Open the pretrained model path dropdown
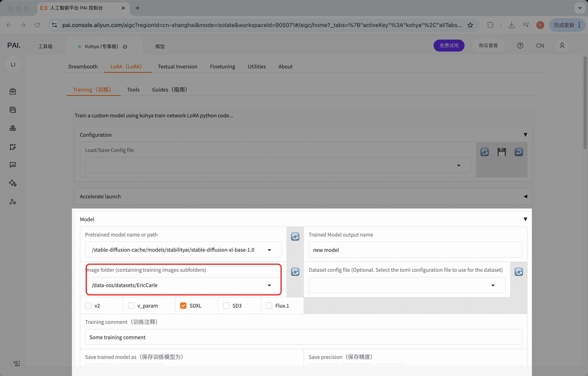Image resolution: width=588 pixels, height=376 pixels. point(269,250)
